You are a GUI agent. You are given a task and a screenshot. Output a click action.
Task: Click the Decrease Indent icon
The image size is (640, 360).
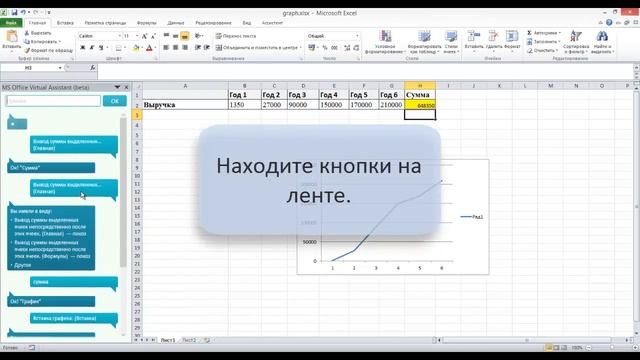(198, 48)
